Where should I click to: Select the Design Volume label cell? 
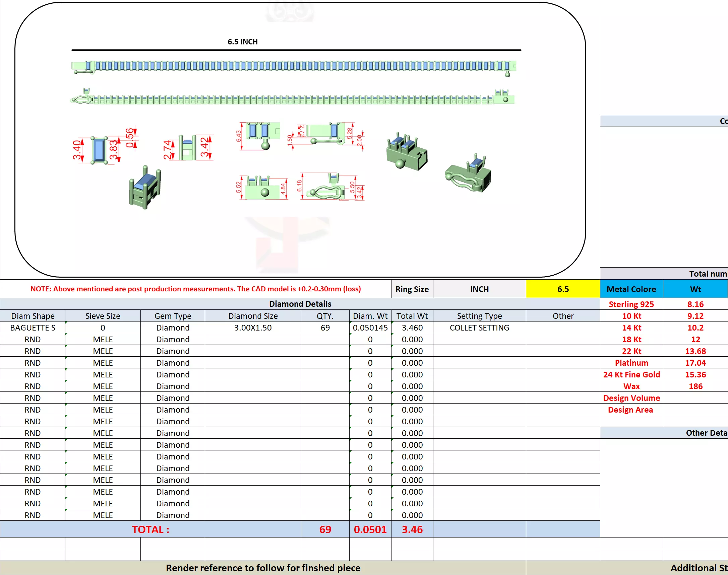[631, 398]
